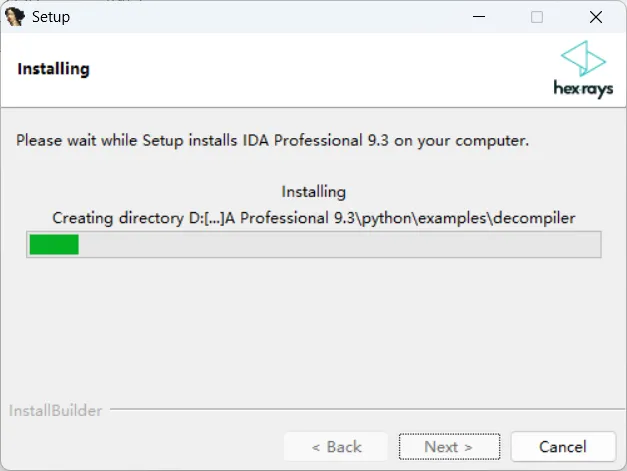Click the InstallBuilder label at bottom left
The width and height of the screenshot is (627, 471).
click(x=56, y=411)
